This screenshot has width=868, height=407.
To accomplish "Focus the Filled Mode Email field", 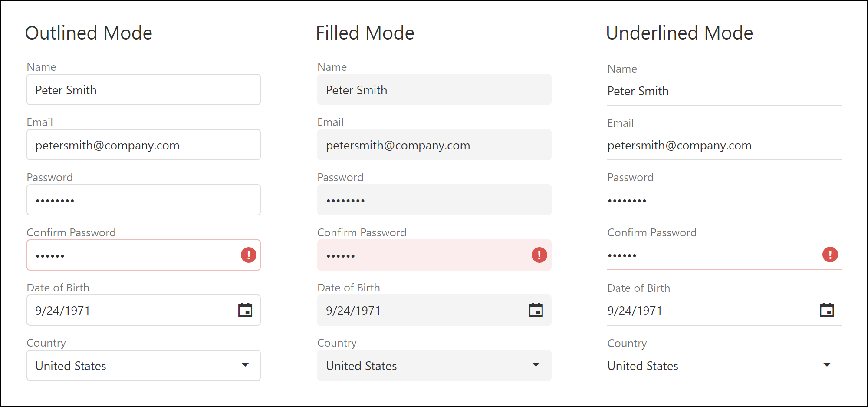I will [434, 145].
